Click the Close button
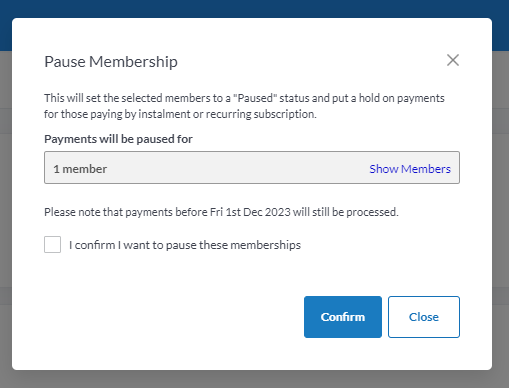Viewport: 509px width, 388px height. (424, 317)
